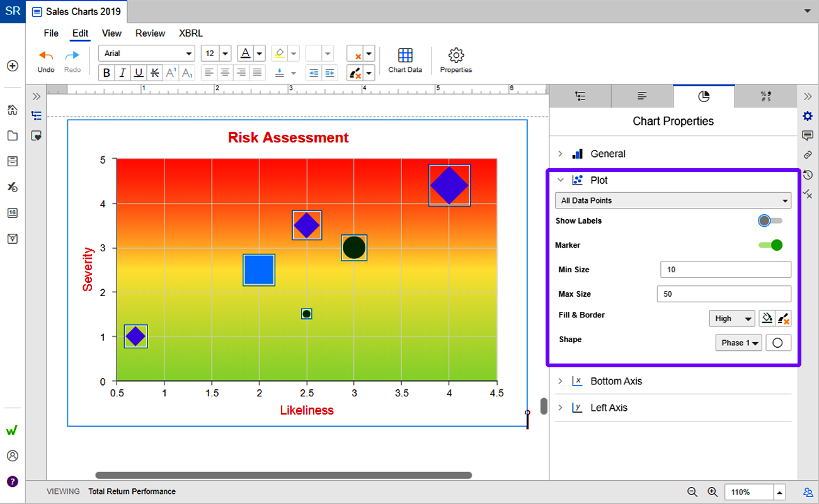Apply Italic text formatting

coord(123,73)
